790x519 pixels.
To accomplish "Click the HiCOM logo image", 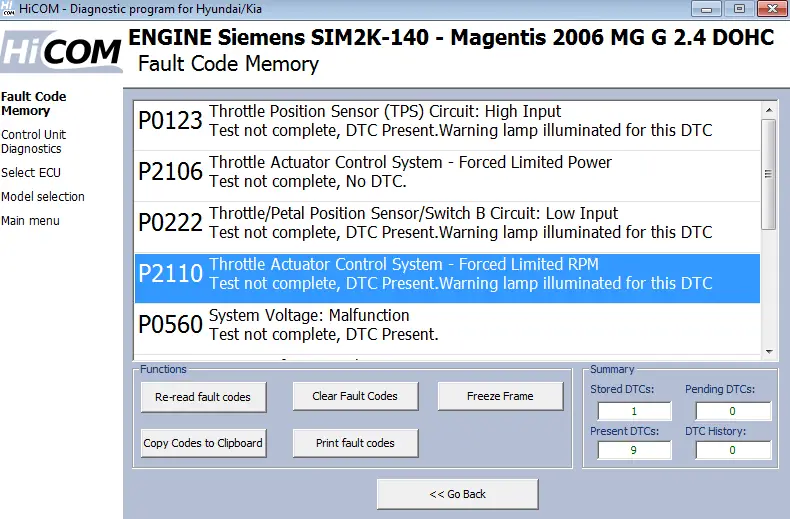I will click(61, 51).
